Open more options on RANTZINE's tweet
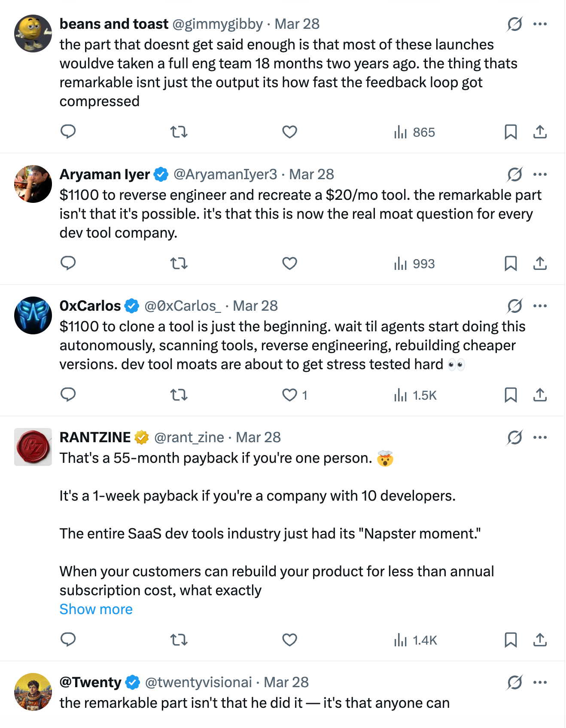This screenshot has height=728, width=566. [540, 437]
